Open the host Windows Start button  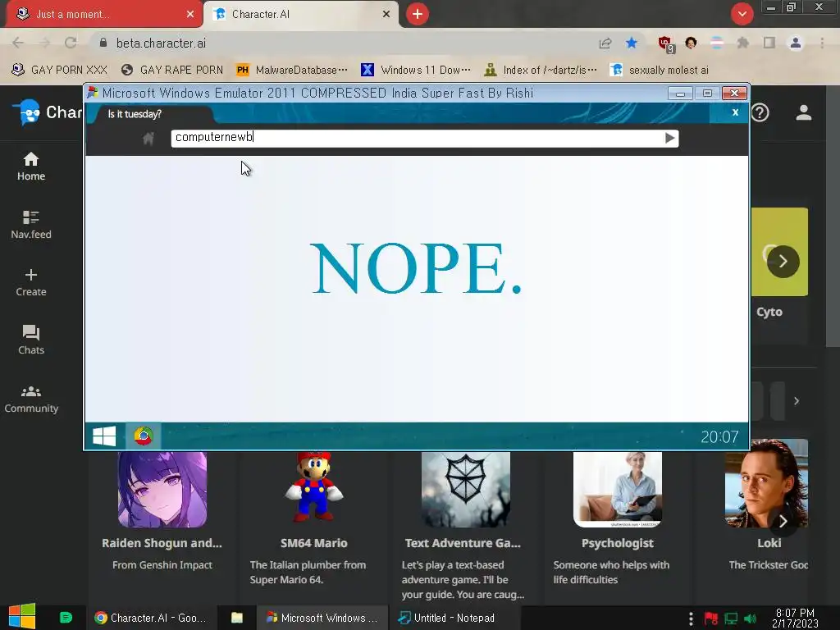[21, 617]
